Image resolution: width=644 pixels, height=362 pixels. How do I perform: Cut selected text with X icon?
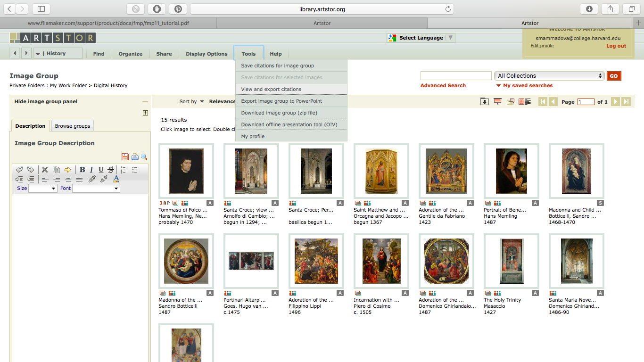[45, 170]
